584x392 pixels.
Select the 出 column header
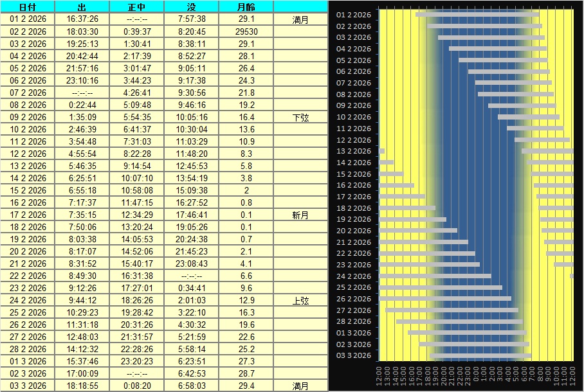pos(82,7)
